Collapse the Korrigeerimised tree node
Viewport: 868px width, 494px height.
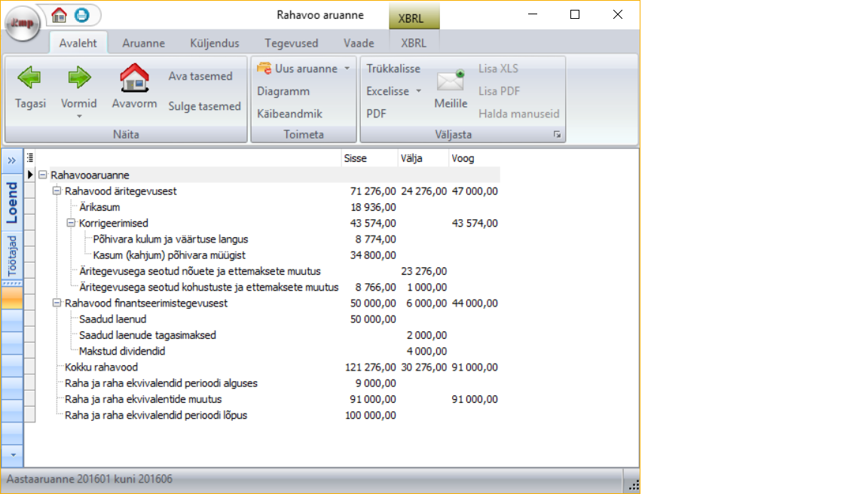(x=71, y=223)
